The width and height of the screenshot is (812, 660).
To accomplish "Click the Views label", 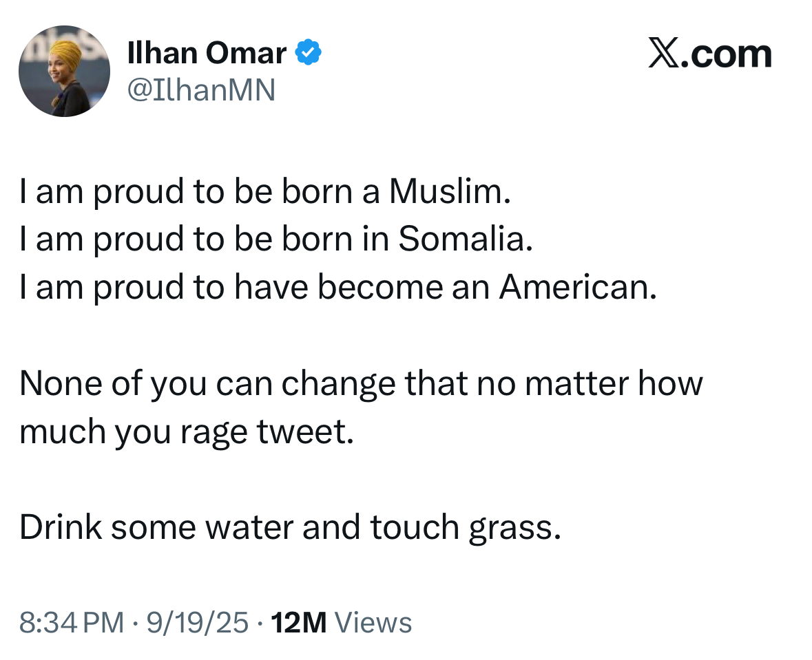I will (373, 622).
